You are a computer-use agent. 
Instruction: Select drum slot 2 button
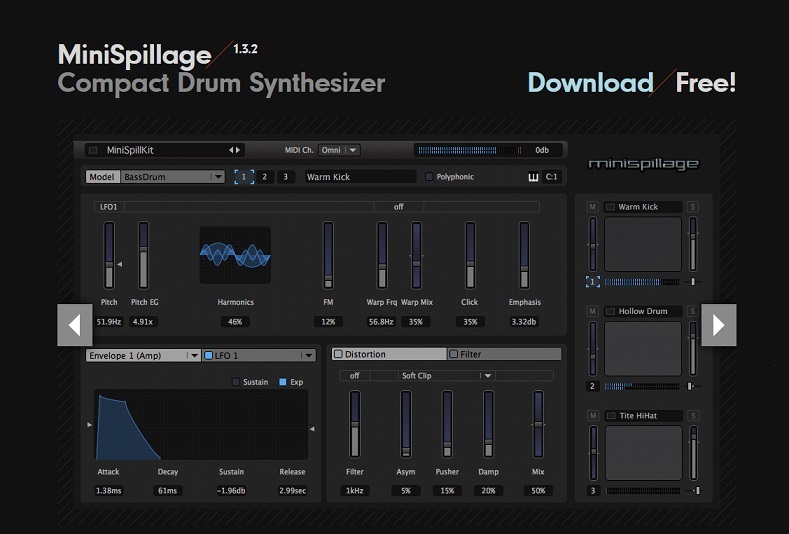click(x=265, y=177)
